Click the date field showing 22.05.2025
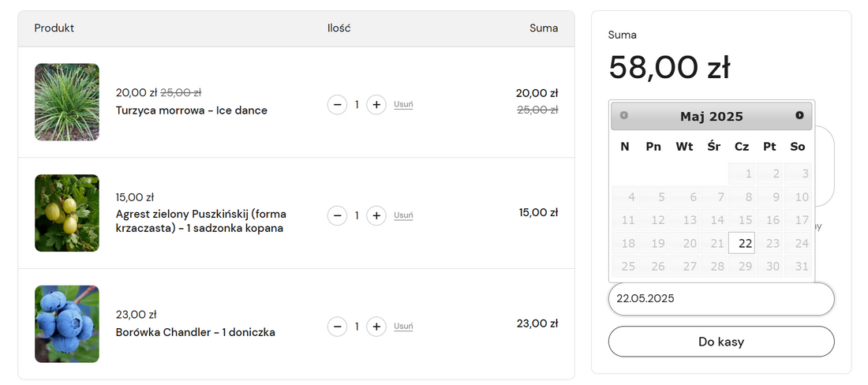This screenshot has height=385, width=868. tap(720, 299)
